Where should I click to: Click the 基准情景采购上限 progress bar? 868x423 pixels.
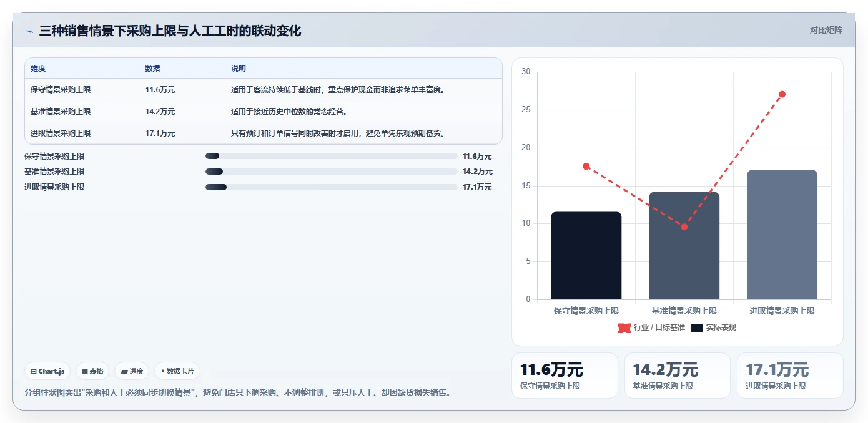tap(332, 172)
